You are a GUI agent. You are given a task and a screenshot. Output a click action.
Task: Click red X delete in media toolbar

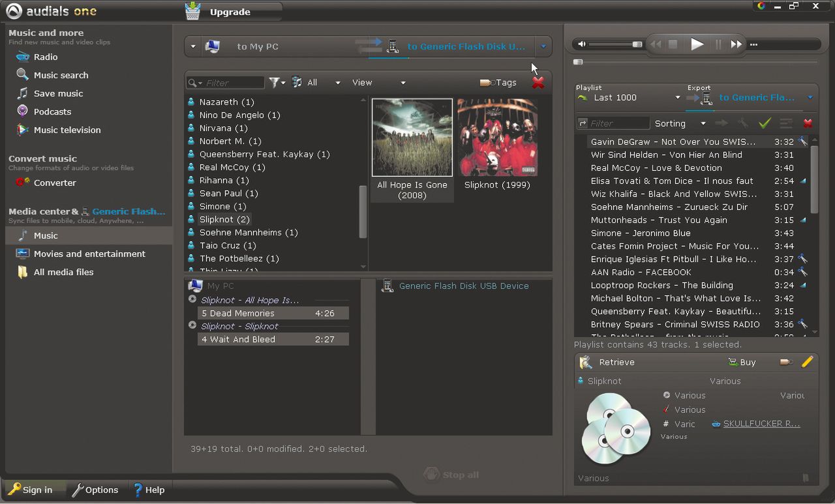pyautogui.click(x=538, y=83)
